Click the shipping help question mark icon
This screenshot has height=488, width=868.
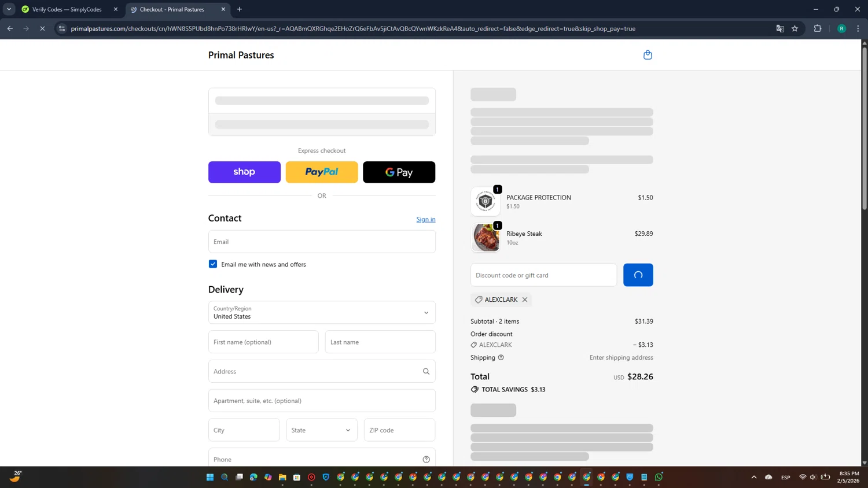pos(501,357)
